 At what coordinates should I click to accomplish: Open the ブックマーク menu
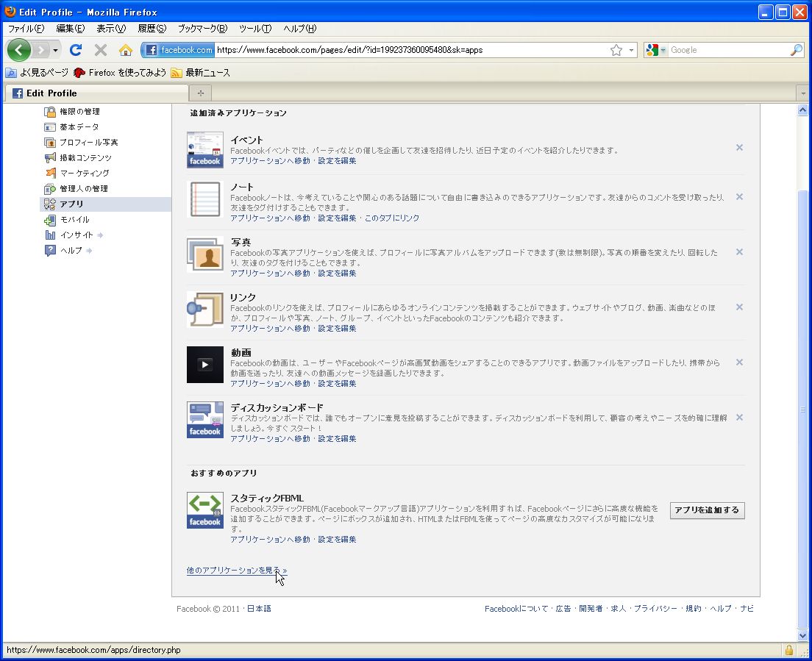pyautogui.click(x=202, y=29)
